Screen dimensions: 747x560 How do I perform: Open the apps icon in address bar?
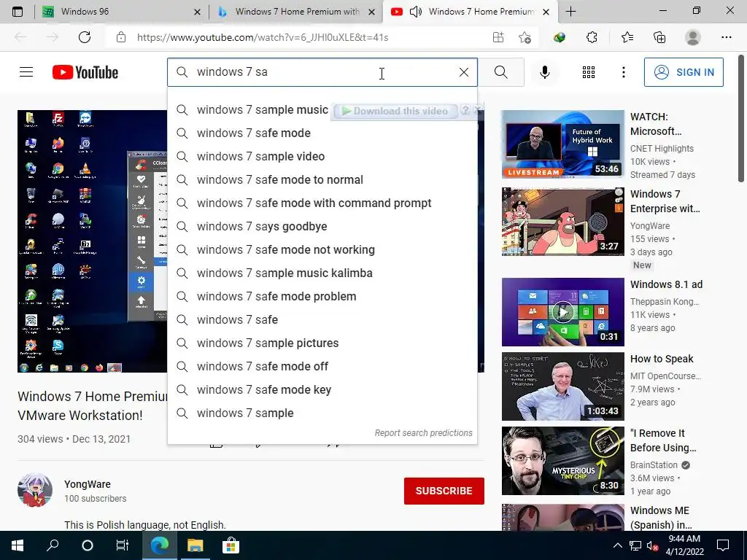point(498,37)
